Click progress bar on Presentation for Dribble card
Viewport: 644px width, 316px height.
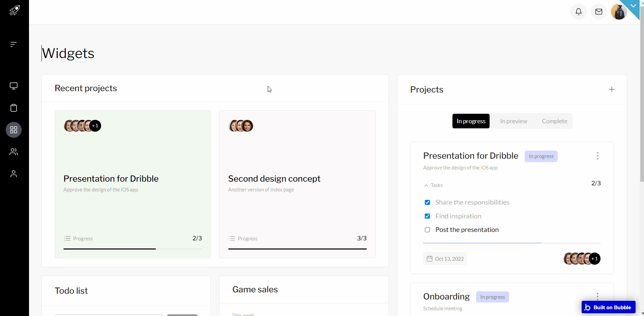tap(133, 249)
